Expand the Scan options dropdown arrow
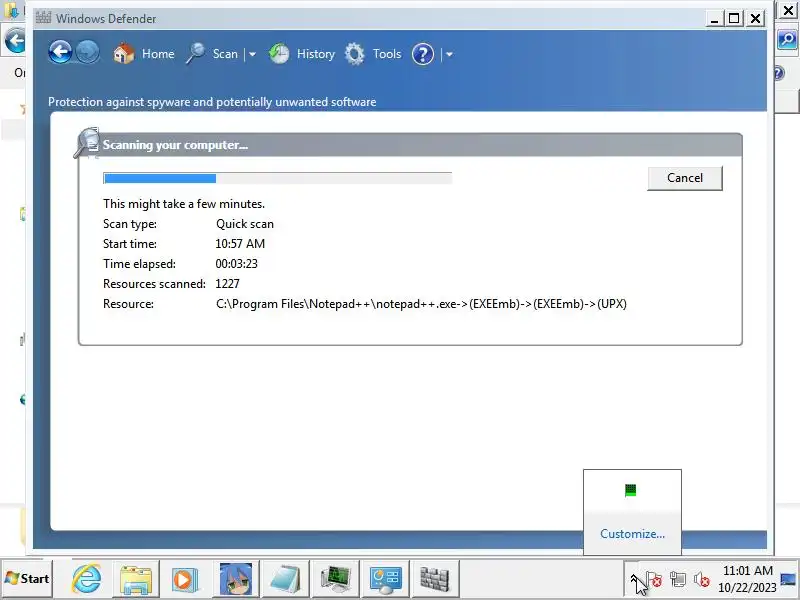Viewport: 800px width, 600px height. click(x=252, y=54)
